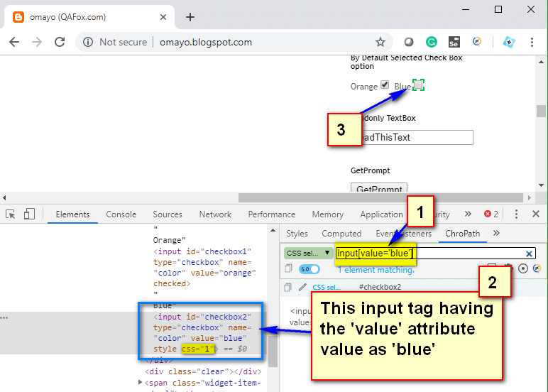Go back to the previous page
Viewport: 548px width, 392px height.
[x=14, y=43]
